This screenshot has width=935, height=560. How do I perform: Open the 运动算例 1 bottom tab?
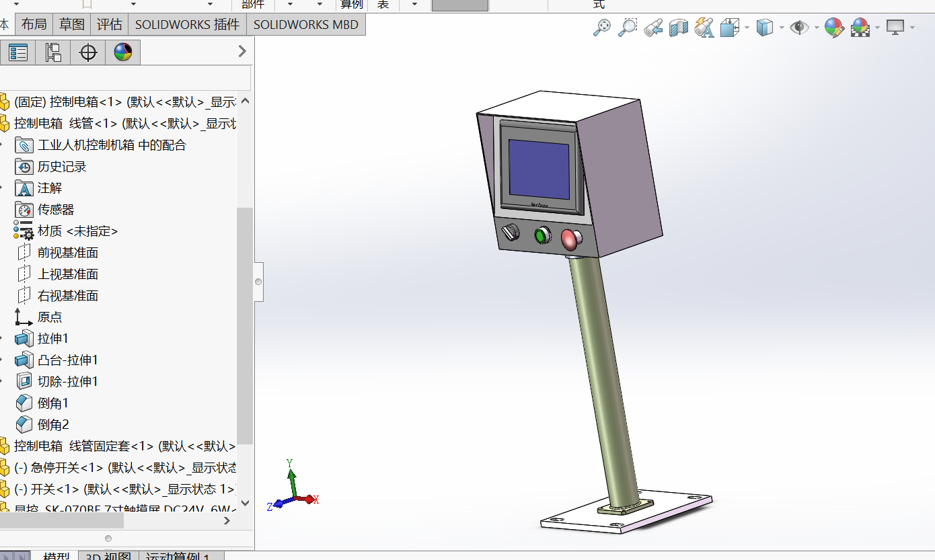pos(181,556)
